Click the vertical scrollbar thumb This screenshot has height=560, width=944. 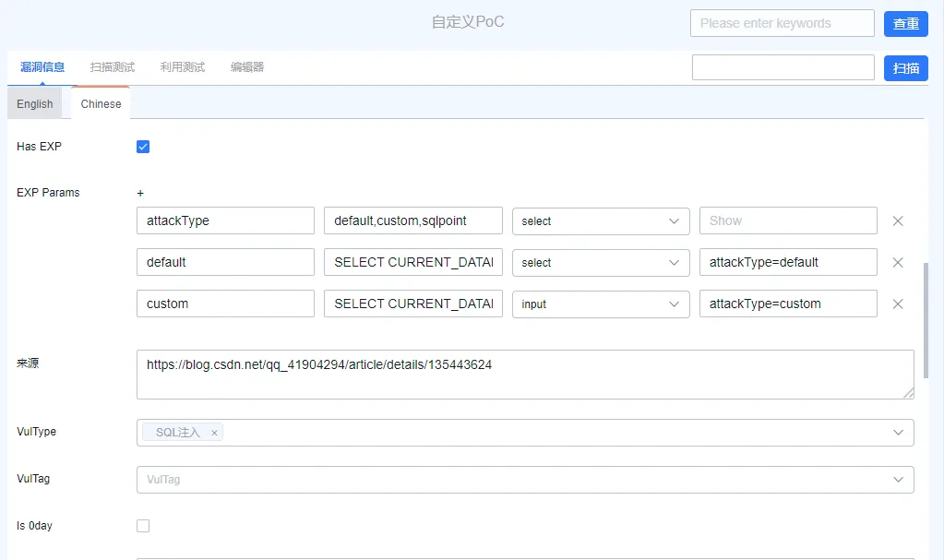pos(926,320)
